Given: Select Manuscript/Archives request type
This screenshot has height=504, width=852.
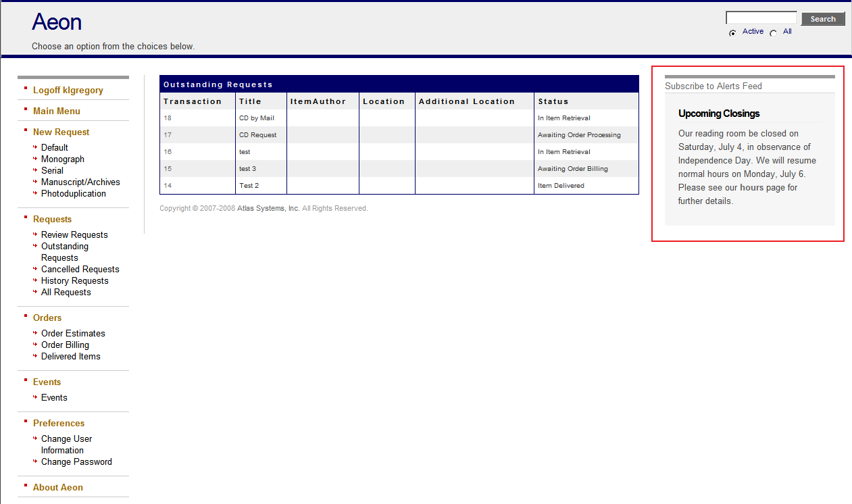Looking at the screenshot, I should [80, 182].
